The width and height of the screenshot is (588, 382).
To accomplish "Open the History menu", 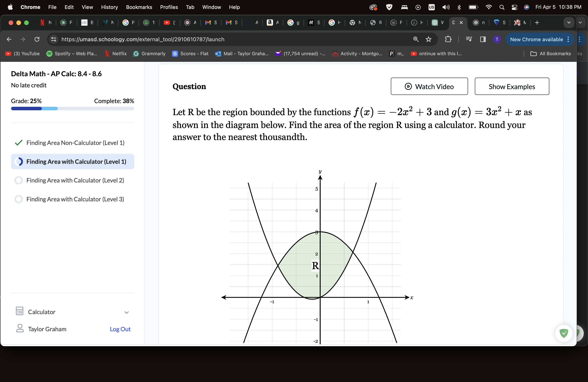I will pos(109,7).
